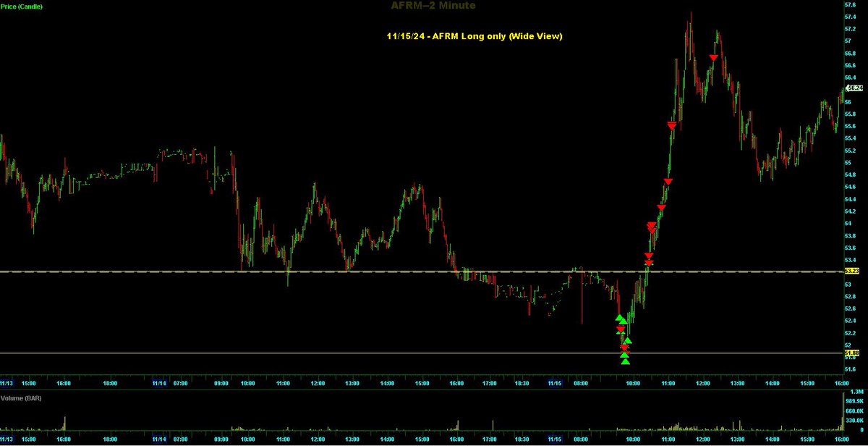Image resolution: width=868 pixels, height=446 pixels.
Task: Click the 56.24 last price tag
Action: (854, 87)
